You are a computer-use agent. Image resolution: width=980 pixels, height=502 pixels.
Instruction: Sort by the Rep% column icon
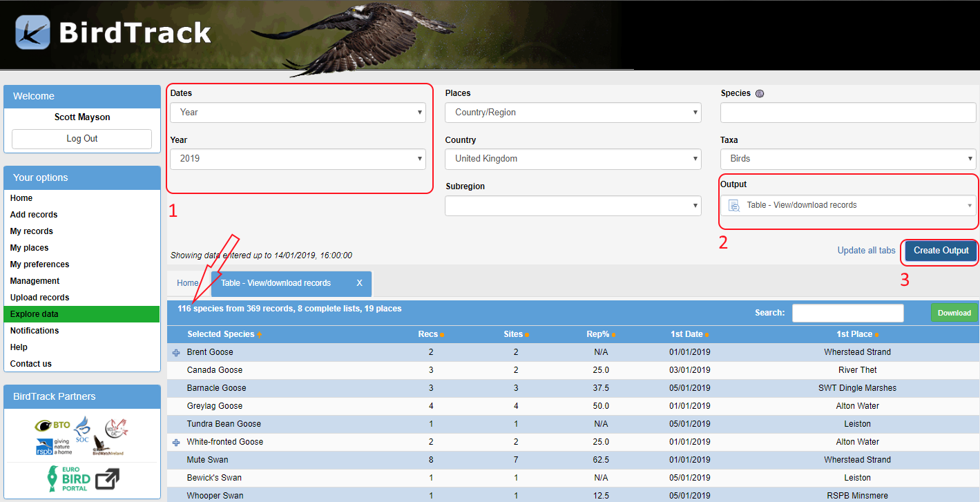(x=613, y=335)
